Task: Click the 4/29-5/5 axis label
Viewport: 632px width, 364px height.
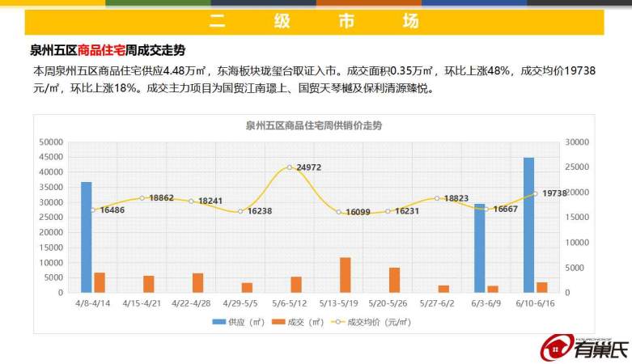Action: (x=240, y=303)
